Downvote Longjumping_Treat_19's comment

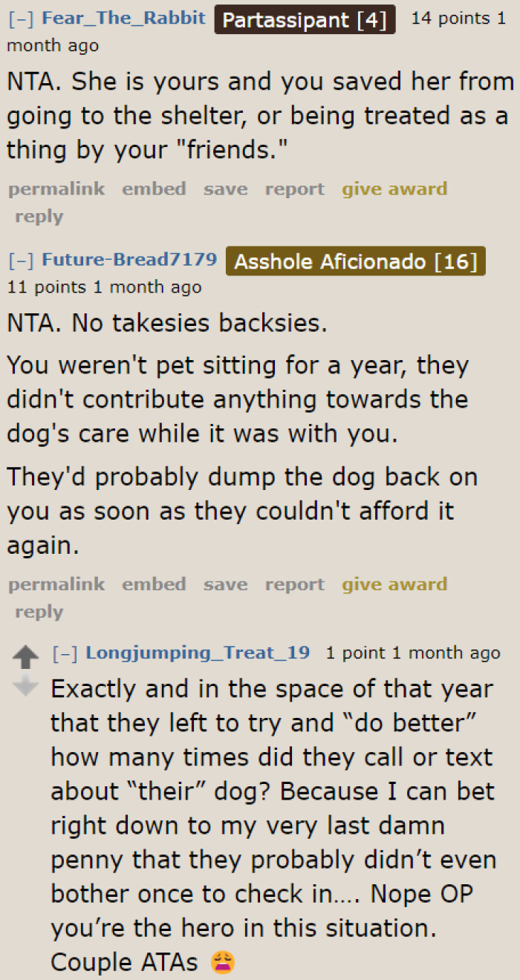[26, 684]
